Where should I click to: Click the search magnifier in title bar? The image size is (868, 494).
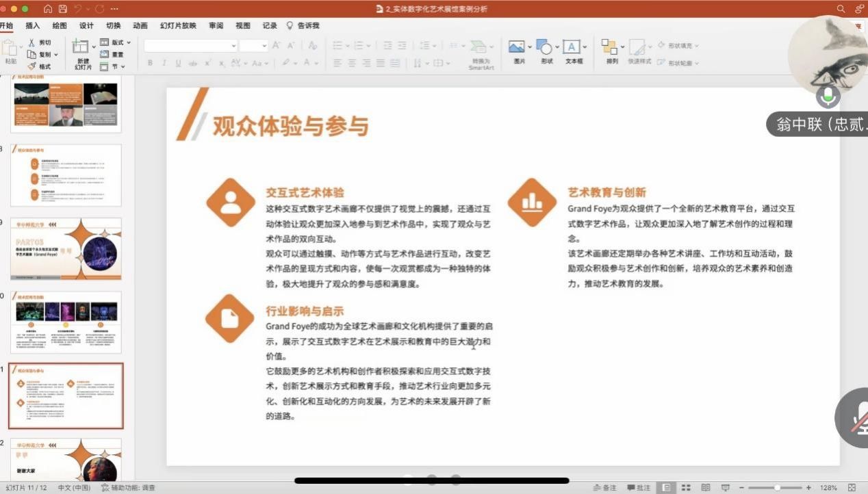(841, 9)
